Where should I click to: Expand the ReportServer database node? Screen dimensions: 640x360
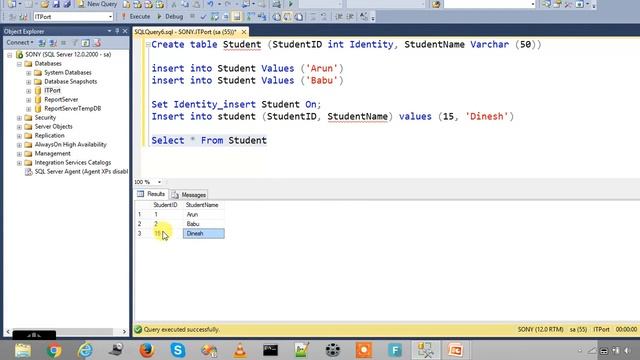29,100
